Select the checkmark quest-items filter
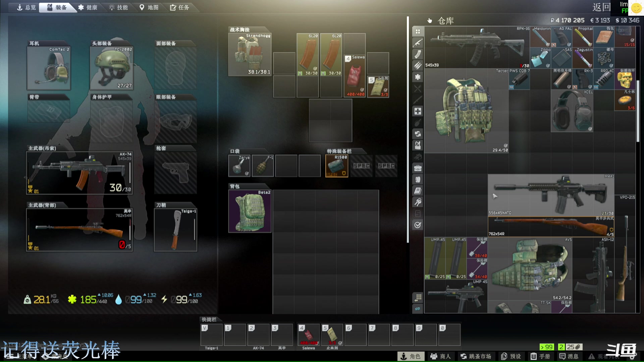This screenshot has width=644, height=362. [x=418, y=225]
